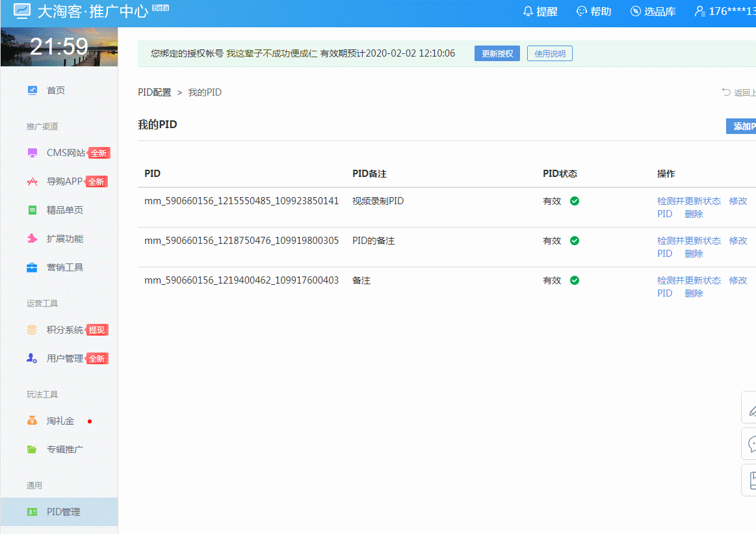Screen dimensions: 756x534
Task: Open 专辑推广 folder item
Action: click(x=64, y=449)
